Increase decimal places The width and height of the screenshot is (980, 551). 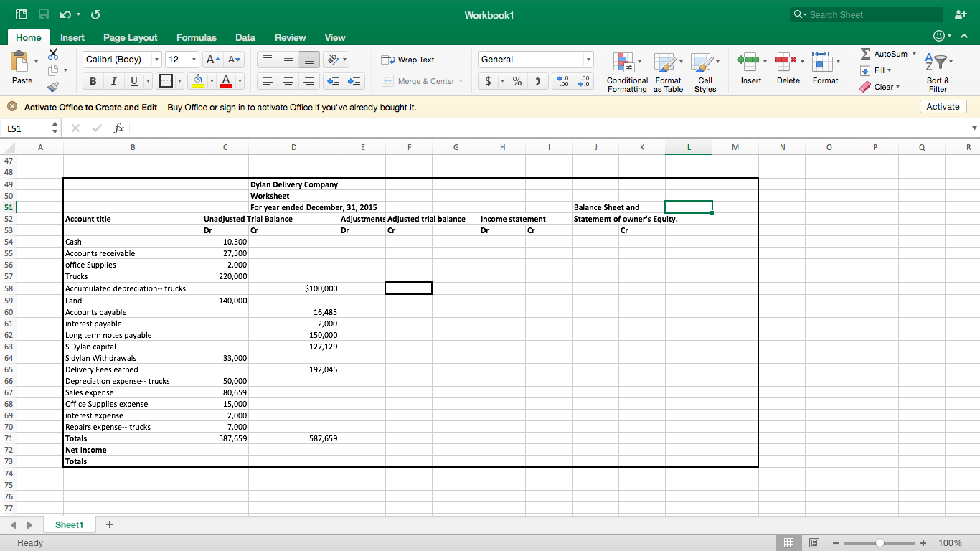[x=564, y=81]
